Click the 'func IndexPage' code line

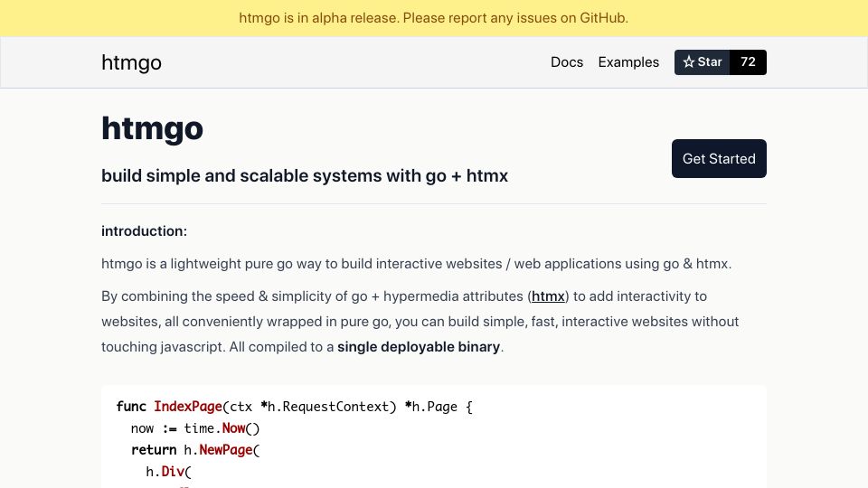(x=295, y=407)
